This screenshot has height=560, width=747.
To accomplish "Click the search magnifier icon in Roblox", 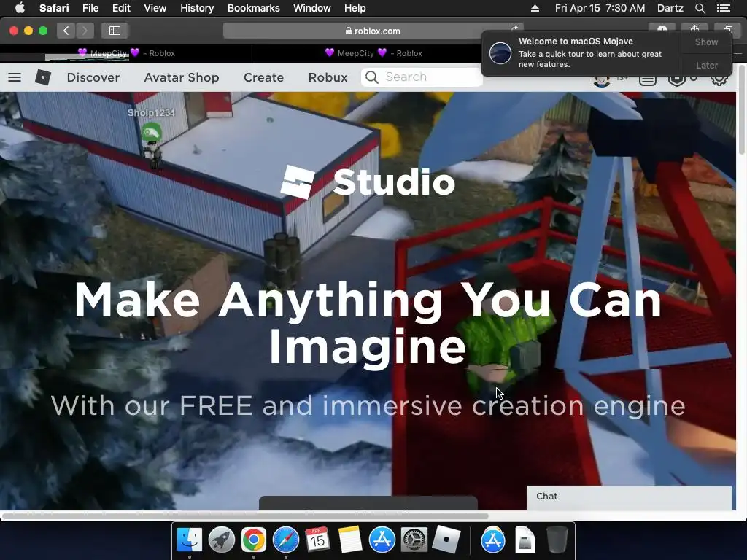I will pyautogui.click(x=372, y=77).
